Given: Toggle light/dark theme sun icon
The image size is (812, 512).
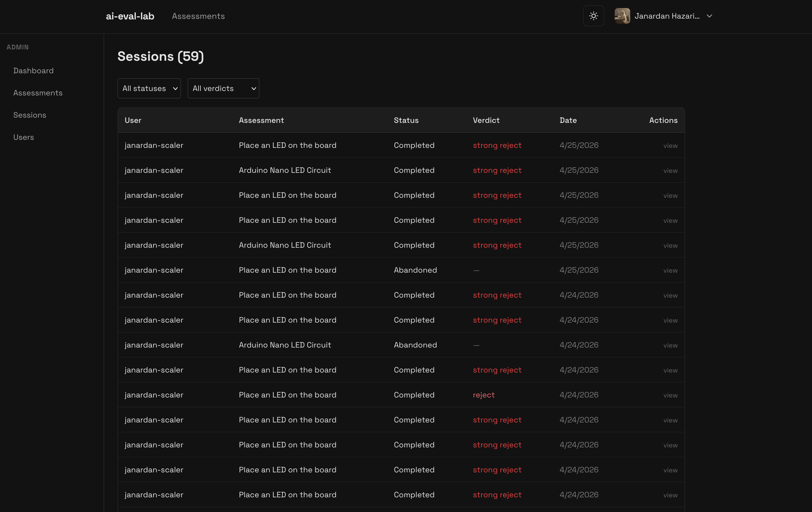Looking at the screenshot, I should click(x=593, y=16).
